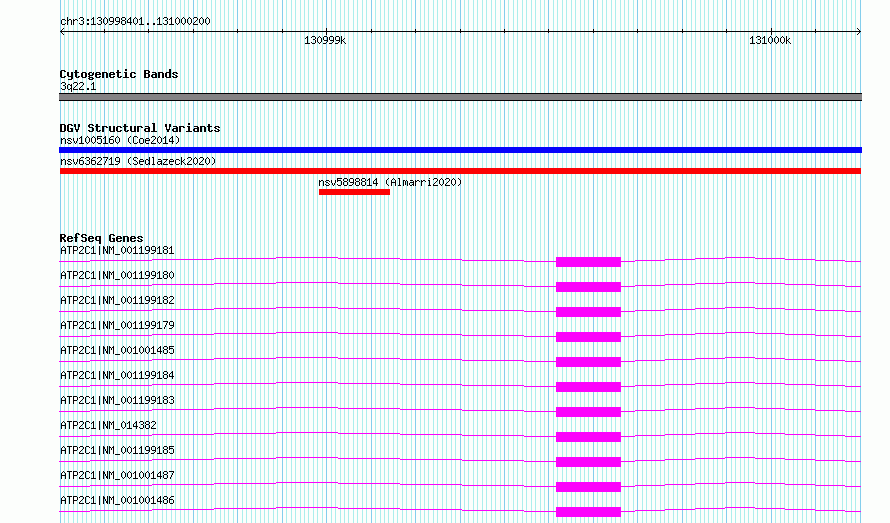
Task: Open transcript ATP2C1|NM_001199185 label
Action: pyautogui.click(x=117, y=450)
